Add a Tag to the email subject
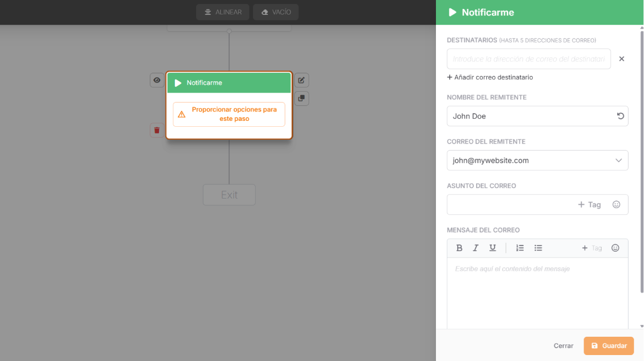The image size is (644, 361). (590, 205)
